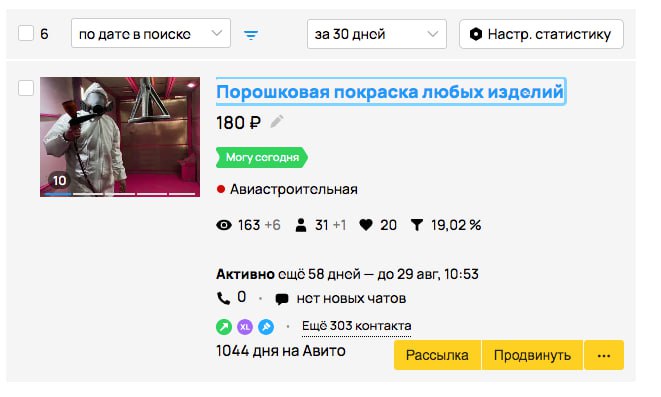Click the eye views counter icon
Viewport: 661px width, 397px height.
[x=224, y=225]
